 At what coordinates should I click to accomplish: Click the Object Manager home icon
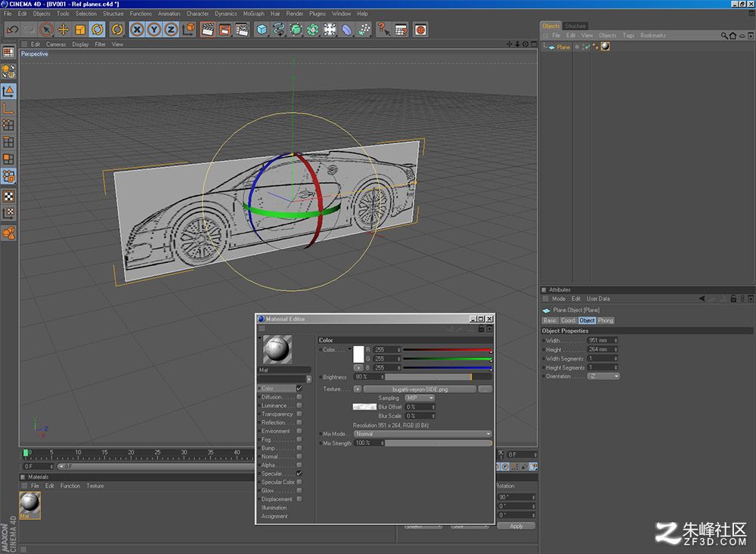[733, 36]
